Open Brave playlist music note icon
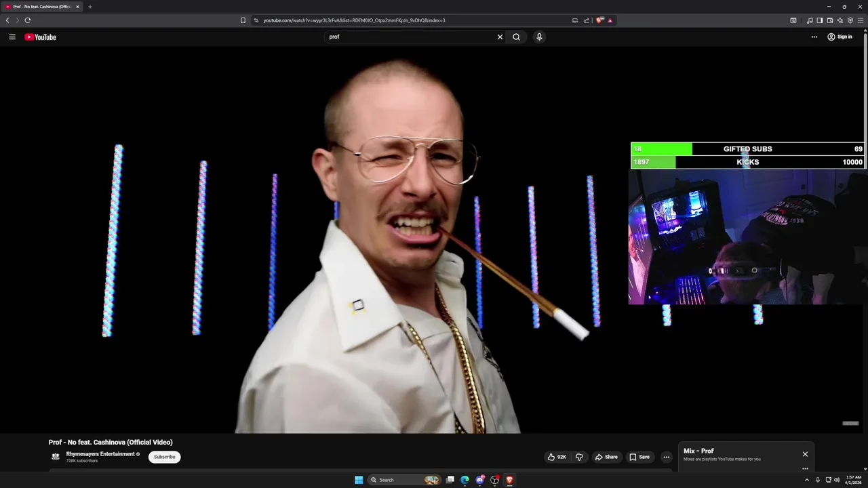Screen dimensions: 868x488 pos(810,20)
